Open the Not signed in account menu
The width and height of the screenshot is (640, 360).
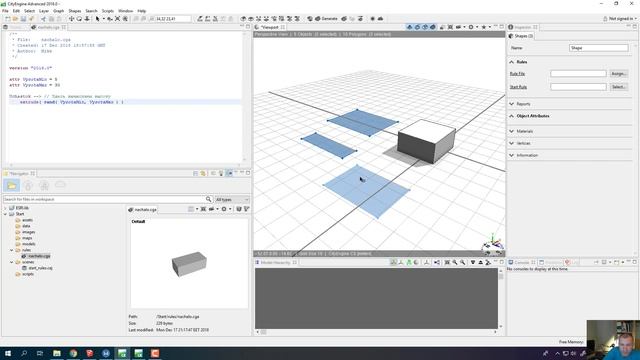point(620,19)
